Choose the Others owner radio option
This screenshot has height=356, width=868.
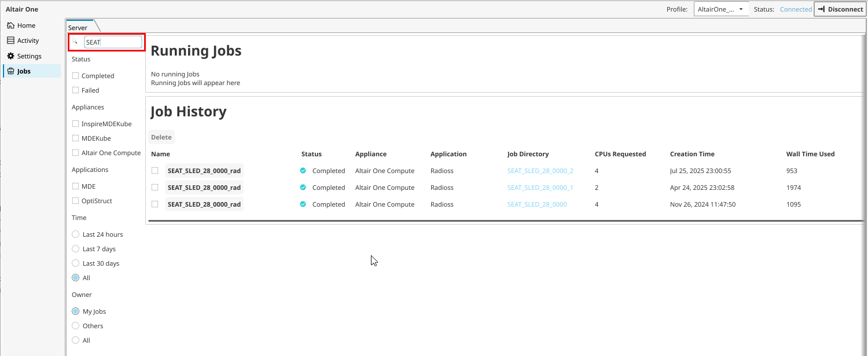(x=75, y=326)
